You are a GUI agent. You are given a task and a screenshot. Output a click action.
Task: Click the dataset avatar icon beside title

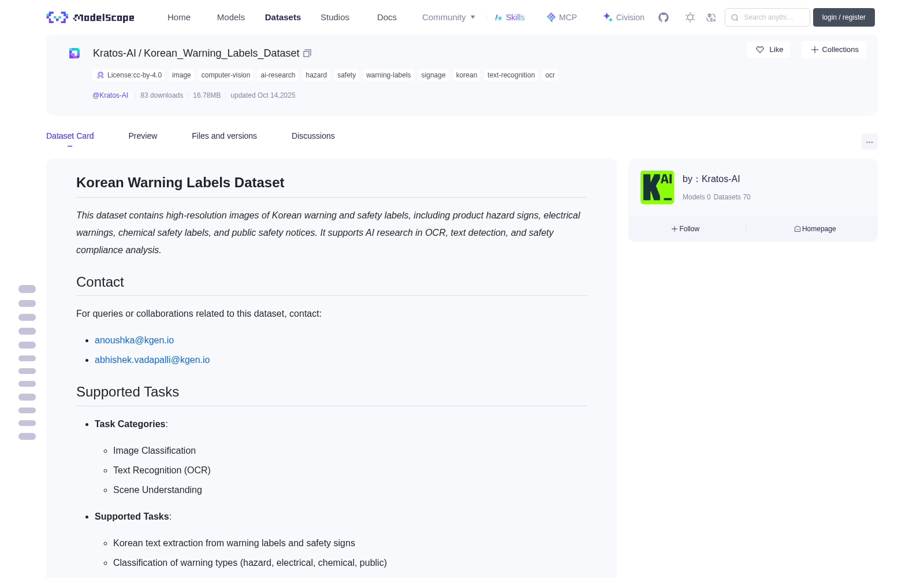74,53
